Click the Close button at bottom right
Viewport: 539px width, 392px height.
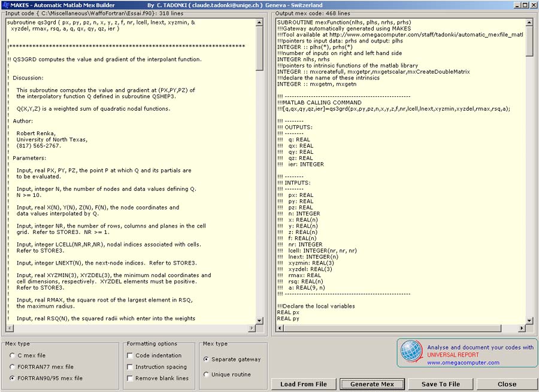506,384
